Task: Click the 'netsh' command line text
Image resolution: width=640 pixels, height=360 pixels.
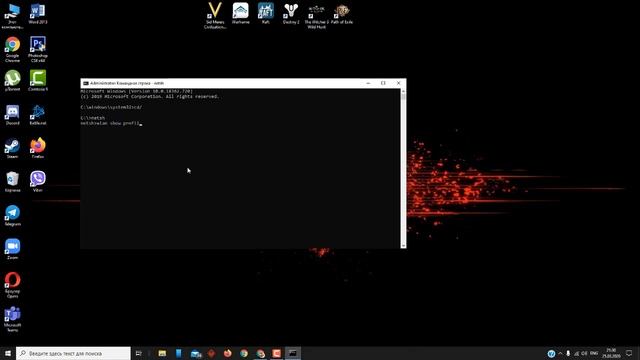Action: (x=93, y=118)
